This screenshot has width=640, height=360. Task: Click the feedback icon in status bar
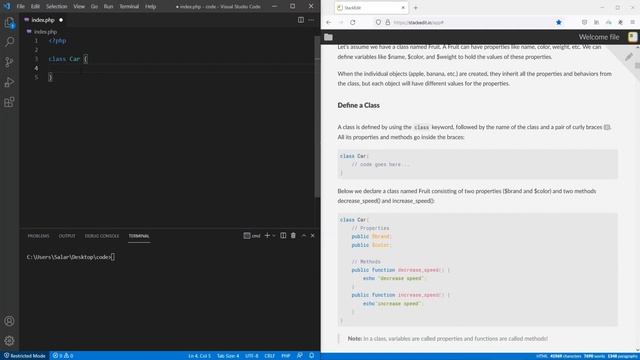(300, 356)
